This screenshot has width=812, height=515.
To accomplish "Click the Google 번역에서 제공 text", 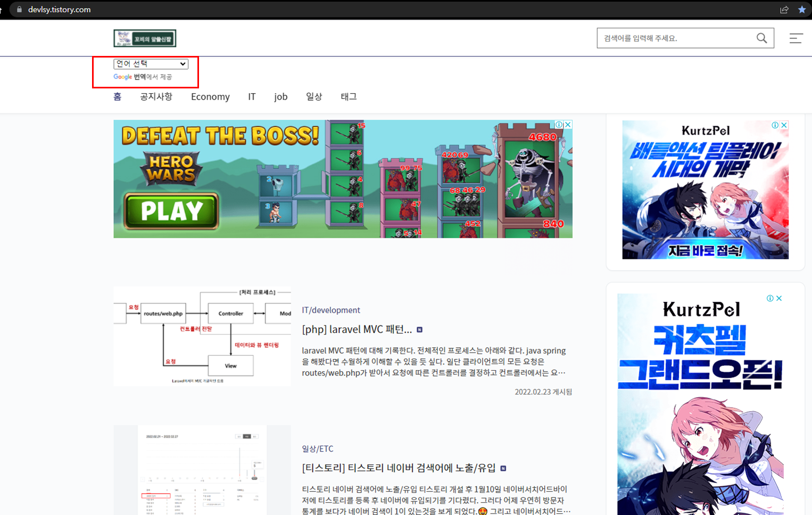I will [143, 77].
